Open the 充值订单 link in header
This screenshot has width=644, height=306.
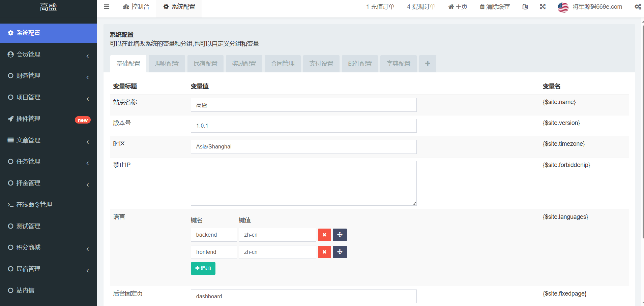click(380, 7)
